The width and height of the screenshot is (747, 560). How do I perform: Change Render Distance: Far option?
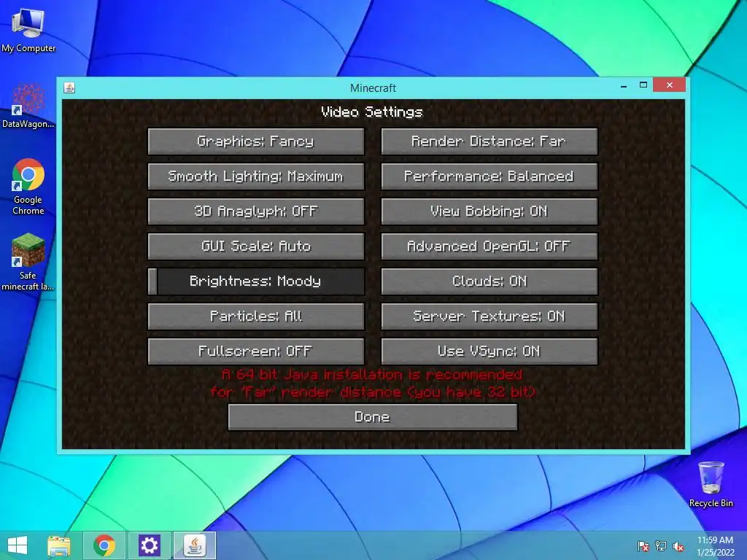pyautogui.click(x=489, y=141)
